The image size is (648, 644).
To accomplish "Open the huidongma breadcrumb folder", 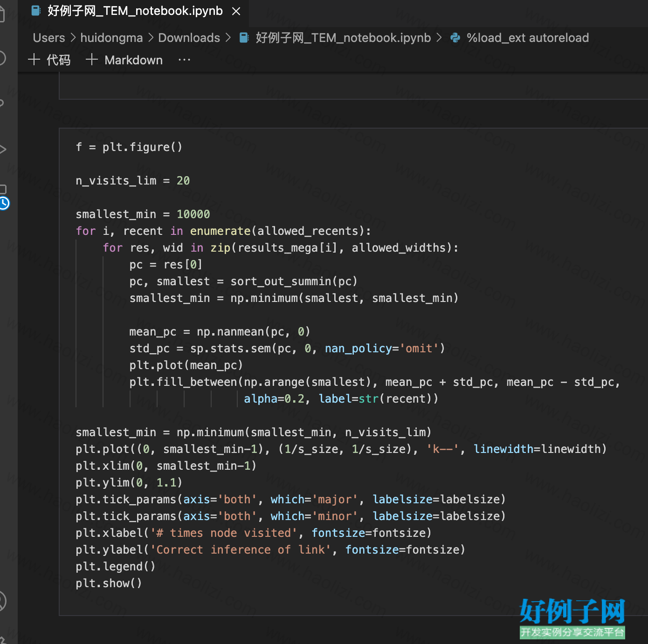I will click(x=111, y=38).
